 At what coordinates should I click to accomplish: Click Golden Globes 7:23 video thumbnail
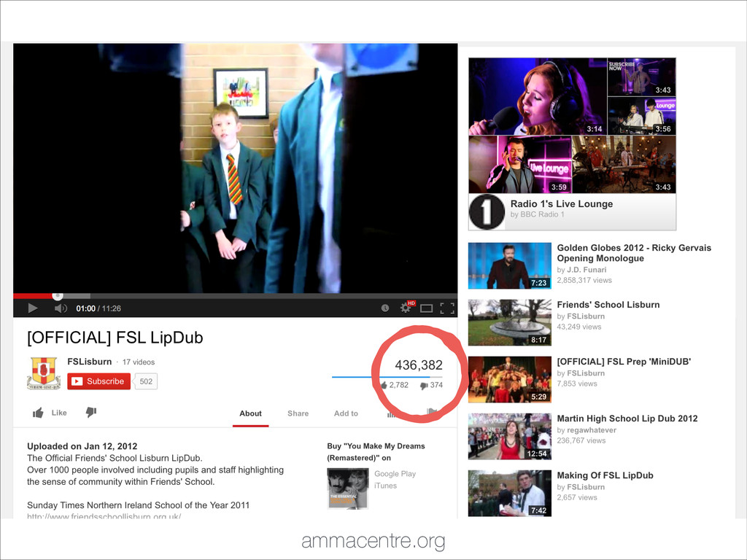510,265
